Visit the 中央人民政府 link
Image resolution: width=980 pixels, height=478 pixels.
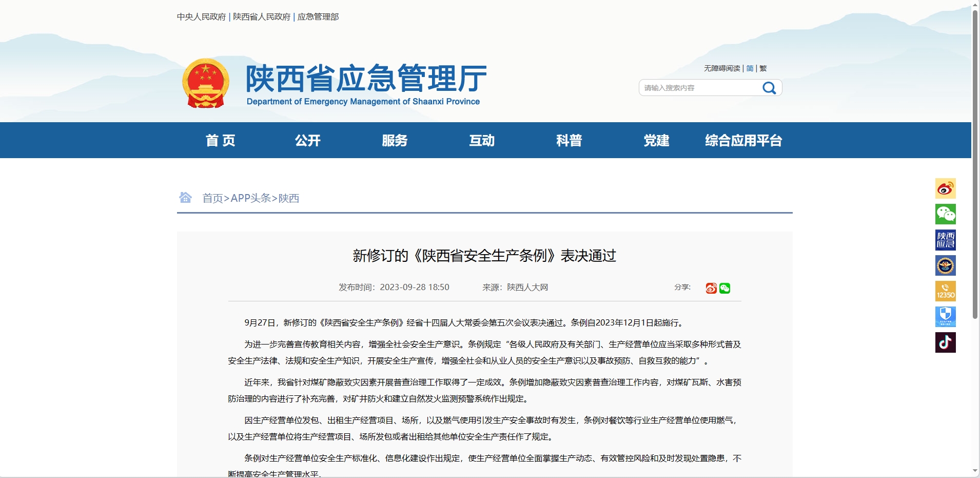pyautogui.click(x=201, y=17)
